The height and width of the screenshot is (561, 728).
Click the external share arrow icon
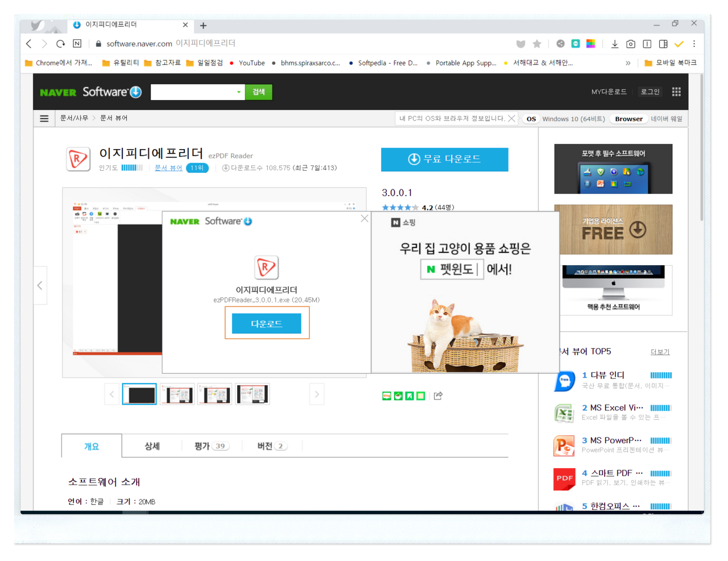click(x=438, y=396)
